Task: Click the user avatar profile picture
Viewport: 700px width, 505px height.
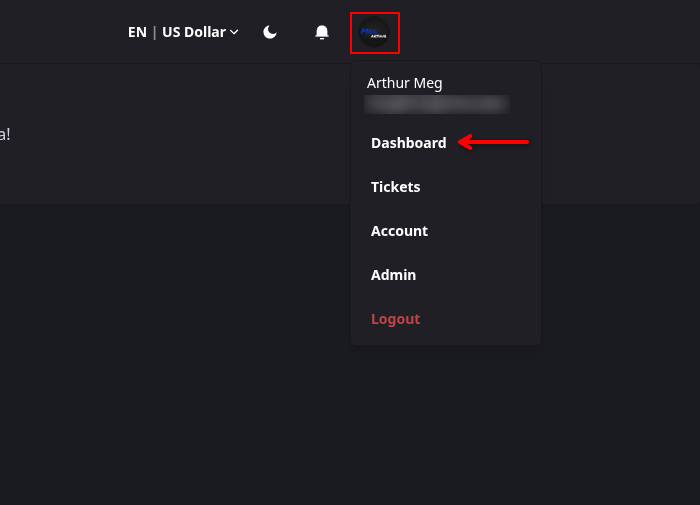Action: point(375,33)
